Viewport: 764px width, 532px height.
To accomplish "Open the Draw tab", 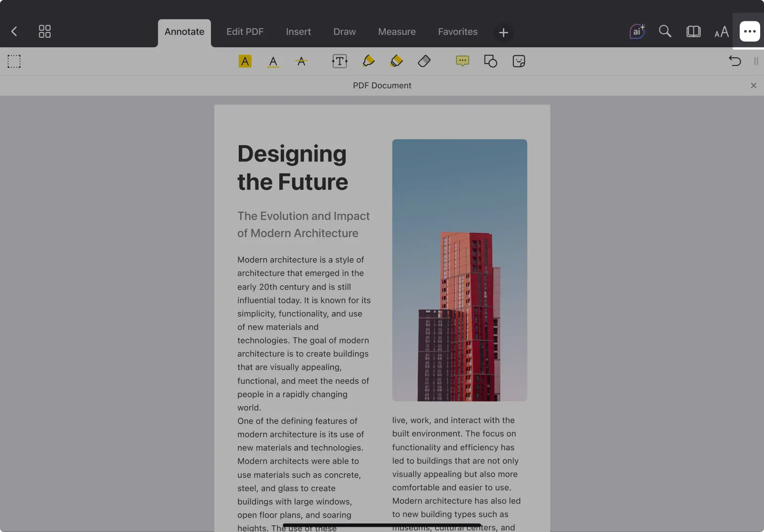I will click(x=344, y=31).
